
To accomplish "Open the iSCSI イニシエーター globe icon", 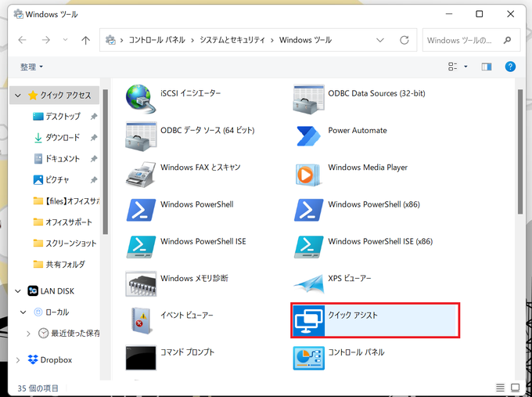I will tap(141, 99).
